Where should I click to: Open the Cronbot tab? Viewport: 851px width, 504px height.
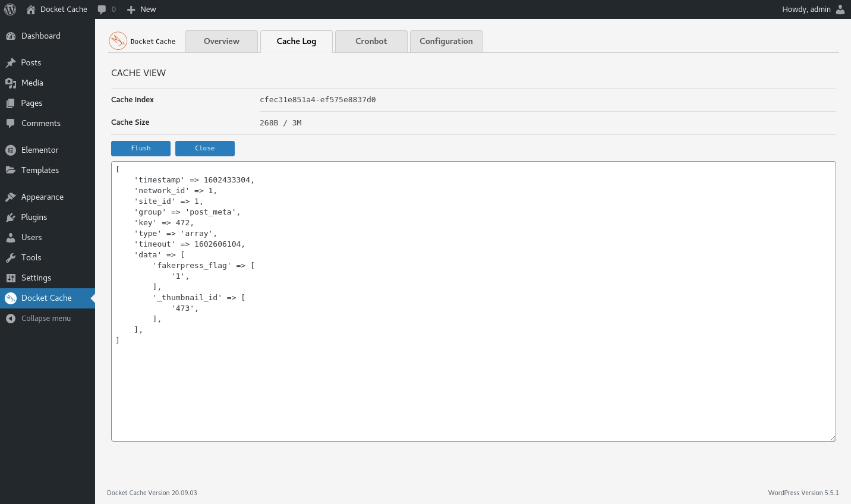pos(371,41)
